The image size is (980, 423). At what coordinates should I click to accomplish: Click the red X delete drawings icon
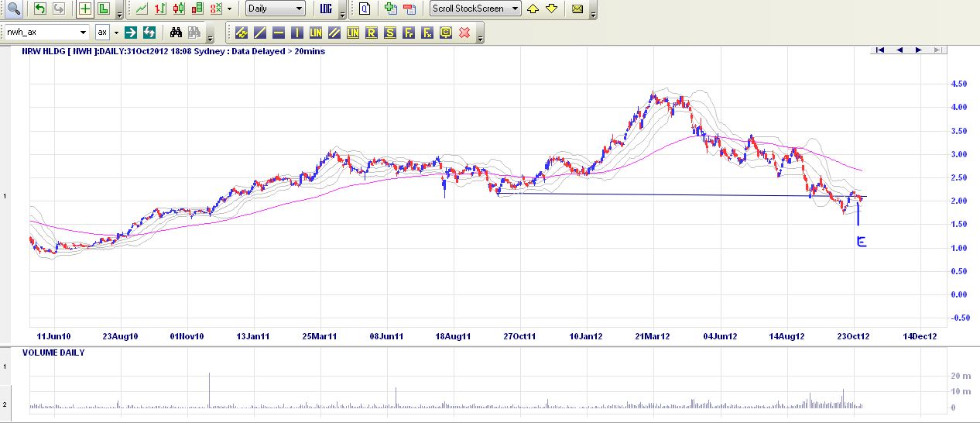[x=464, y=33]
